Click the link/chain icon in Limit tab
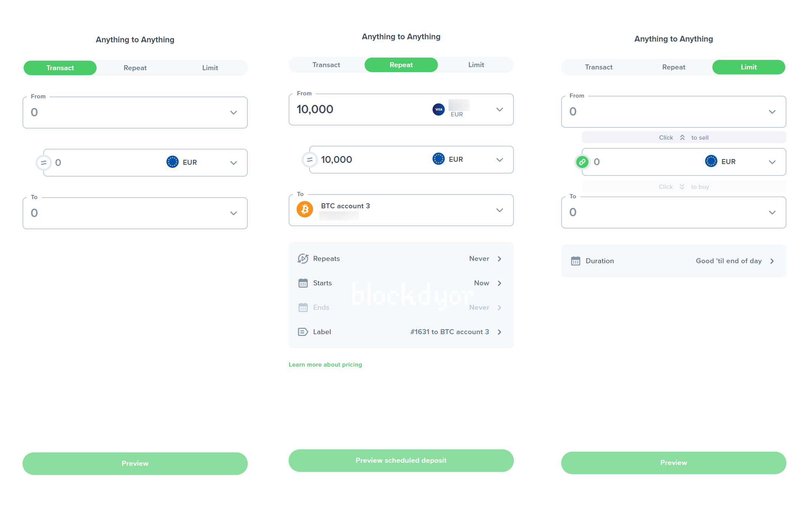 (x=581, y=162)
